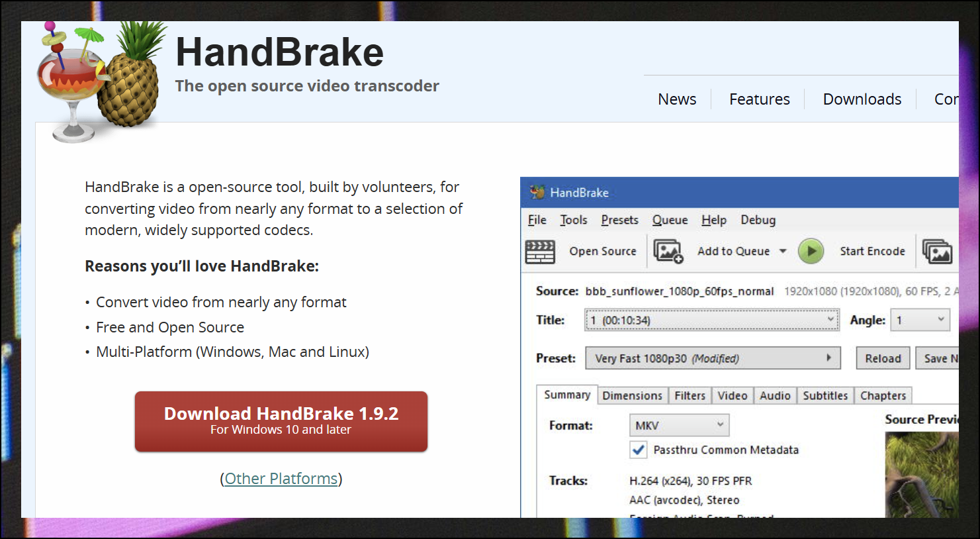The image size is (980, 539).
Task: Toggle Passthru Common Metadata checkbox
Action: [638, 450]
